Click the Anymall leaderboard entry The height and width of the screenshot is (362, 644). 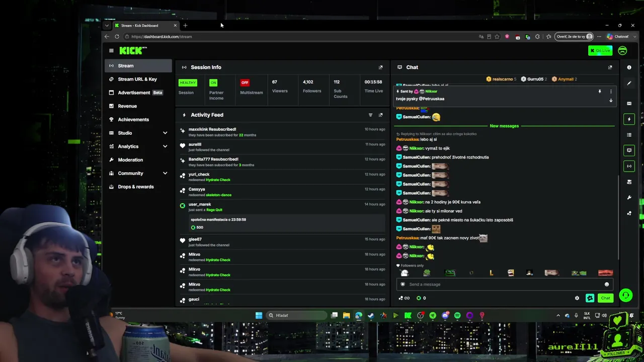point(564,79)
